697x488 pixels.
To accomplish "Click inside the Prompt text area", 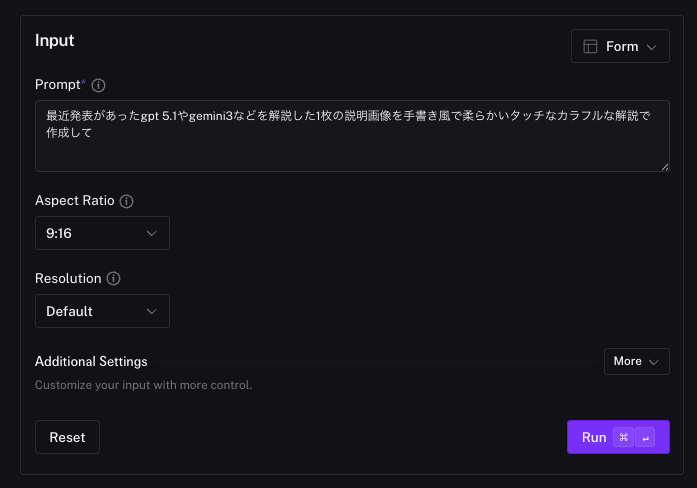I will [352, 136].
